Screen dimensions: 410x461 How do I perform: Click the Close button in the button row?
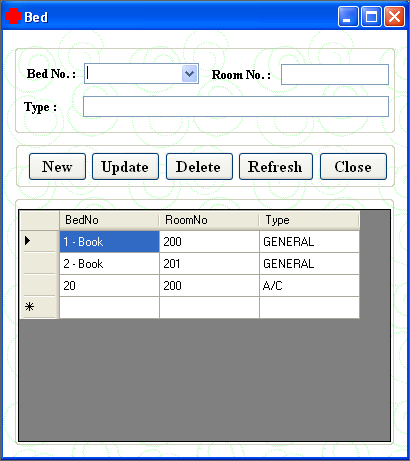click(353, 166)
